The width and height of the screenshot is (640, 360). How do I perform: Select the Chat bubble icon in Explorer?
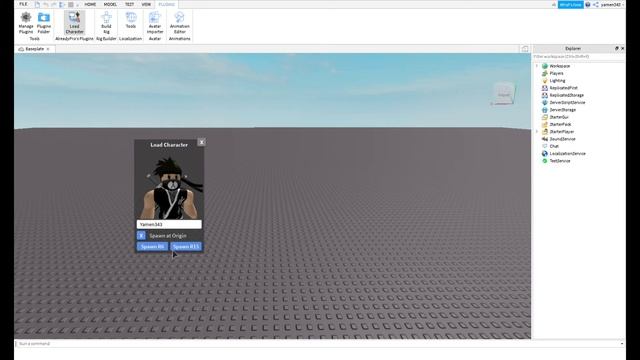[544, 146]
